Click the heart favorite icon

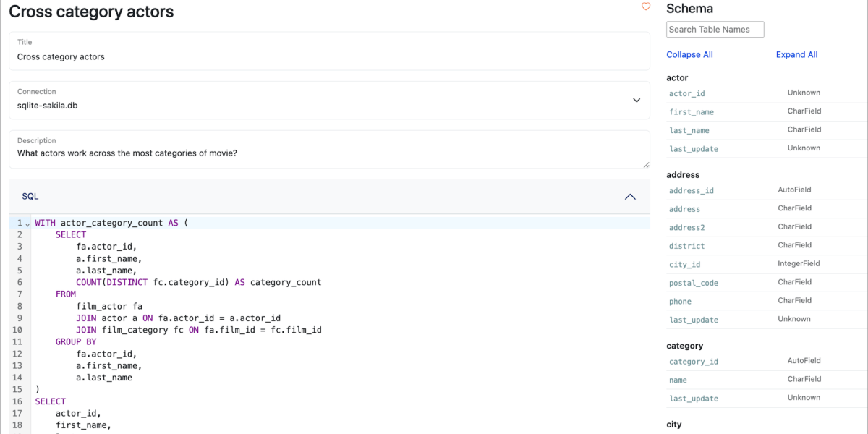[x=646, y=7]
